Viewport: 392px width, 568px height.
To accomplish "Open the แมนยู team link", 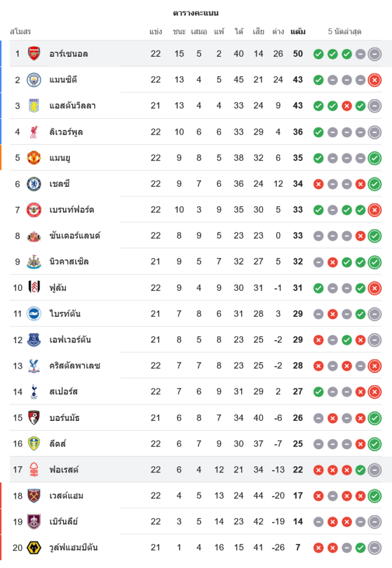I will click(60, 158).
